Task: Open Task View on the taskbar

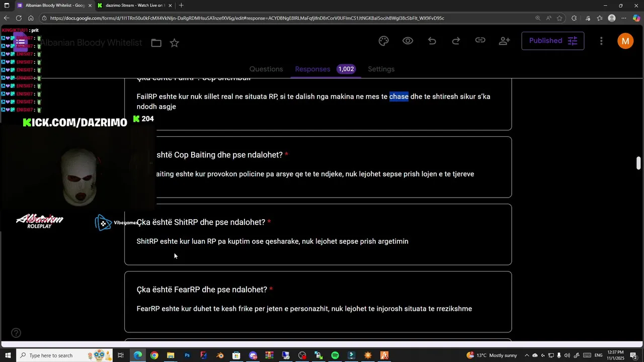Action: (x=121, y=355)
